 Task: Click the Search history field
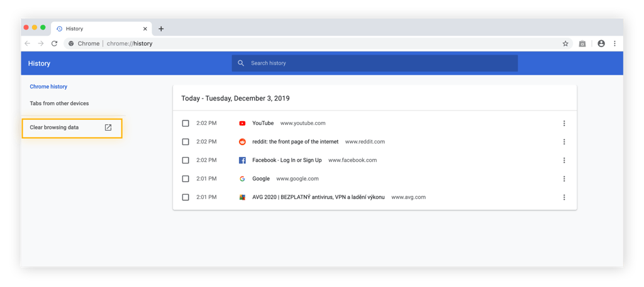click(x=377, y=63)
